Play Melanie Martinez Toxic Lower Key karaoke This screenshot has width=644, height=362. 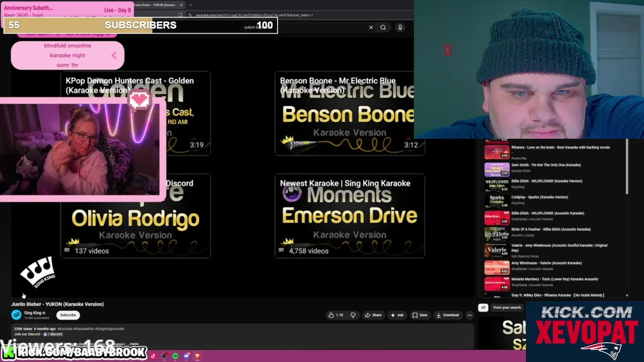[554, 279]
